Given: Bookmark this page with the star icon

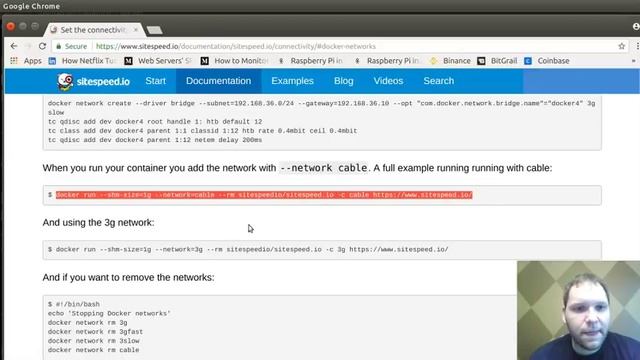Looking at the screenshot, I should pyautogui.click(x=621, y=46).
